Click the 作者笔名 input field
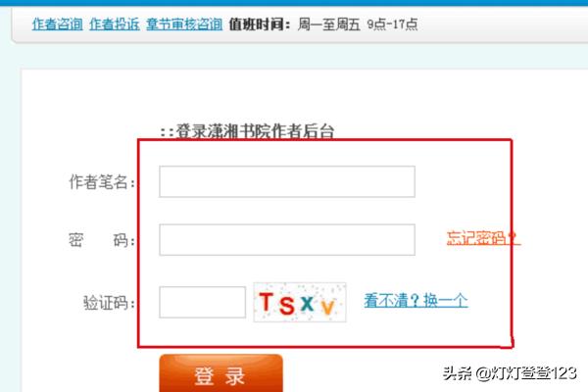This screenshot has height=392, width=588. [287, 181]
